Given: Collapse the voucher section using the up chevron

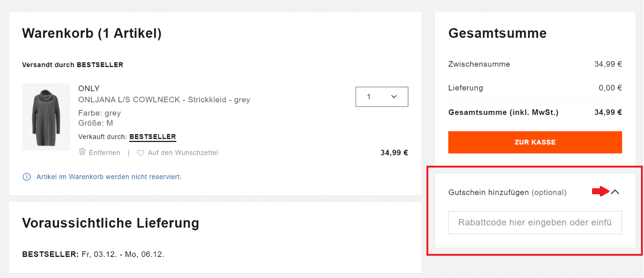Looking at the screenshot, I should point(616,192).
